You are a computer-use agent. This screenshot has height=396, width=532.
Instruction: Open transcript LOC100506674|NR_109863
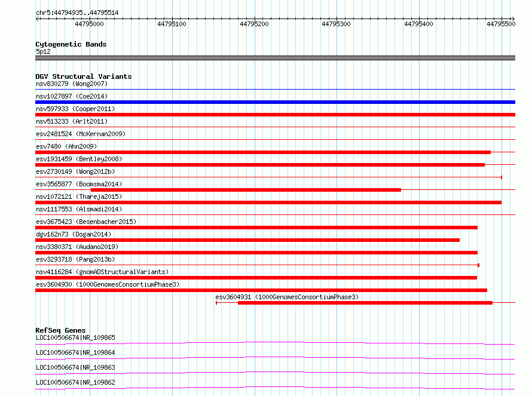click(x=76, y=367)
